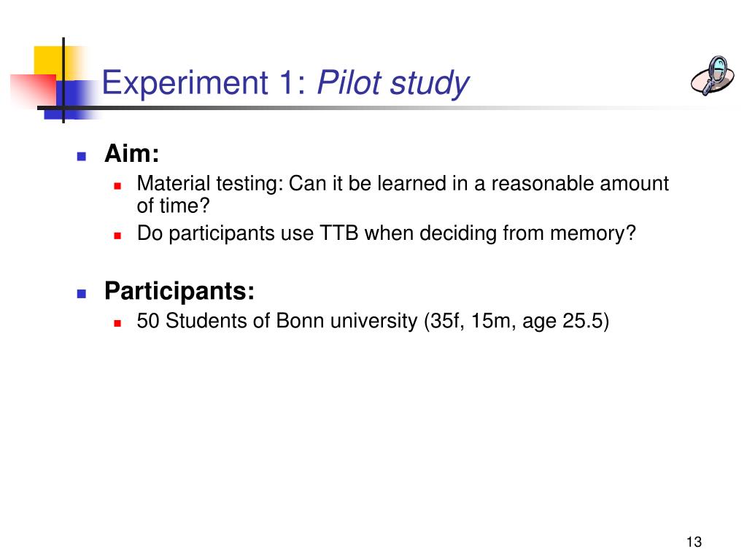Select the "Do participants use TTB" line
The image size is (747, 560).
click(x=387, y=234)
